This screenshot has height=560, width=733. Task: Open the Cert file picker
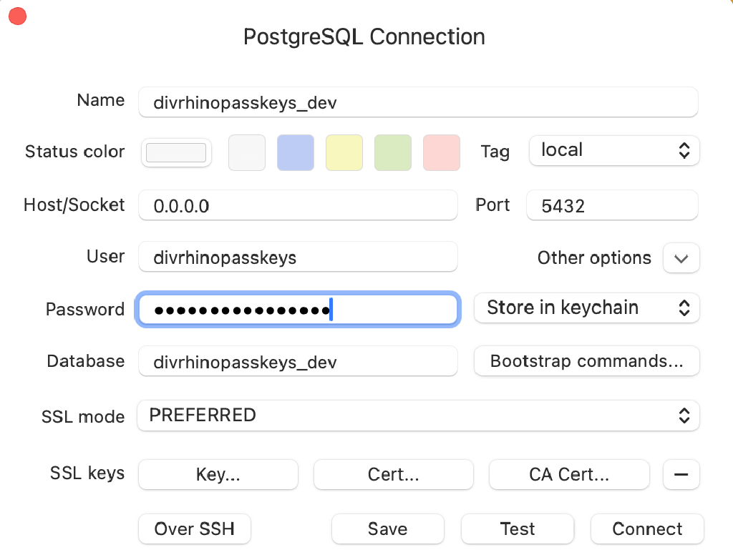[x=393, y=474]
